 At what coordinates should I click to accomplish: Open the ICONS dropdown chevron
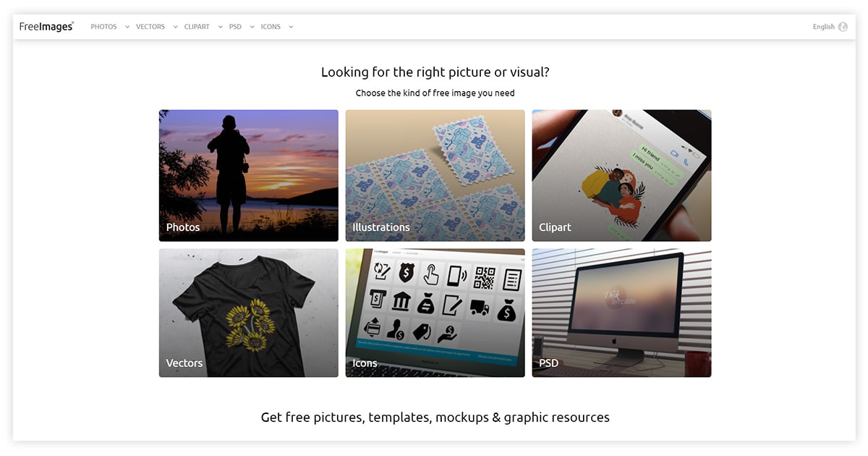tap(291, 27)
